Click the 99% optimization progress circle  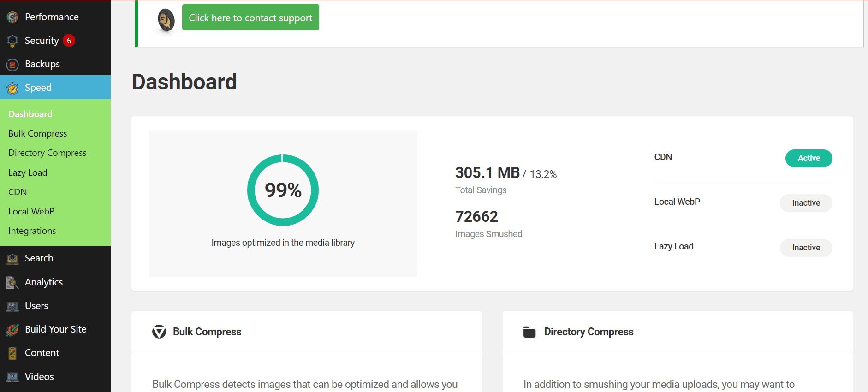tap(283, 190)
